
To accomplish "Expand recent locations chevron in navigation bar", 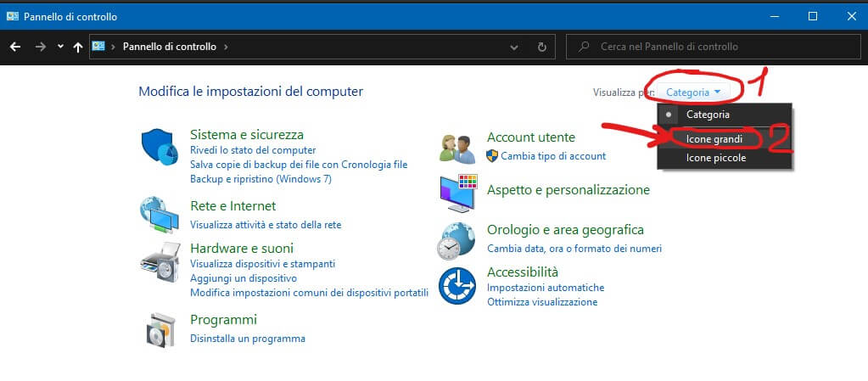I will [x=60, y=47].
